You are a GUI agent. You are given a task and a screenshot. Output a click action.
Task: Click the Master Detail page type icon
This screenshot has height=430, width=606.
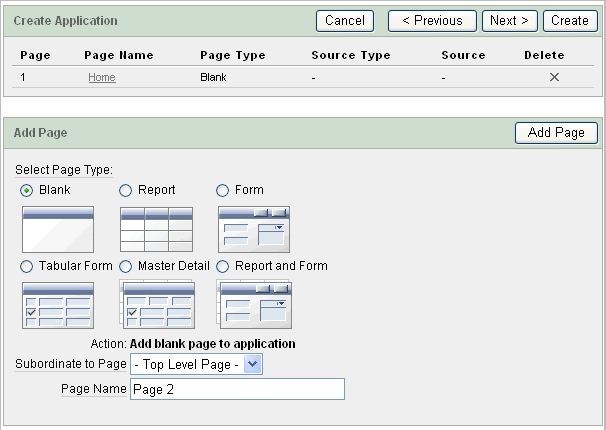click(156, 305)
